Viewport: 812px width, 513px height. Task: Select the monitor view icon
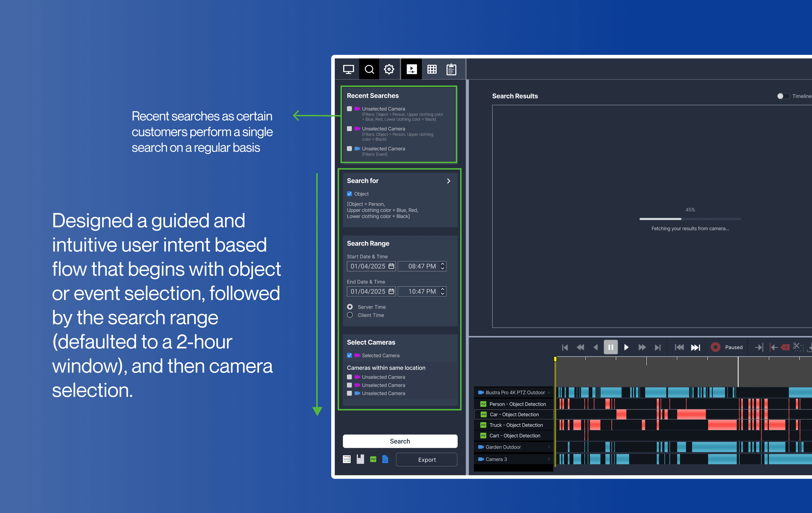pyautogui.click(x=348, y=69)
